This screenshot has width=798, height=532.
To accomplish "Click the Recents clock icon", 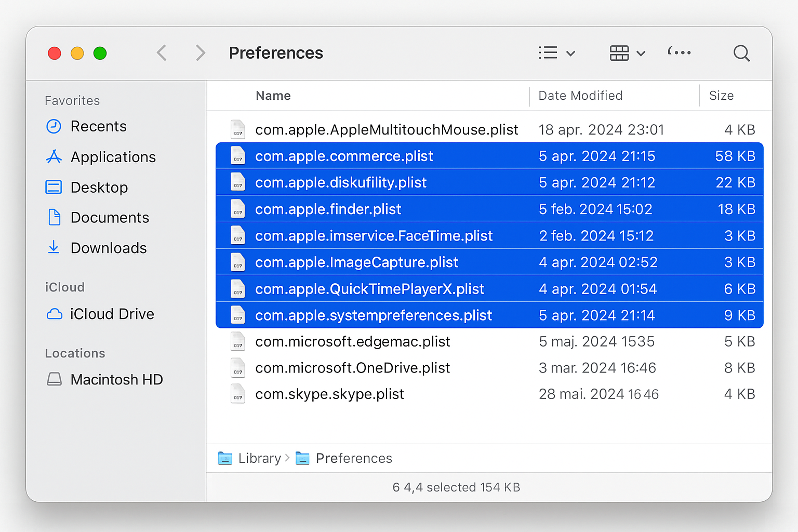I will click(x=54, y=126).
